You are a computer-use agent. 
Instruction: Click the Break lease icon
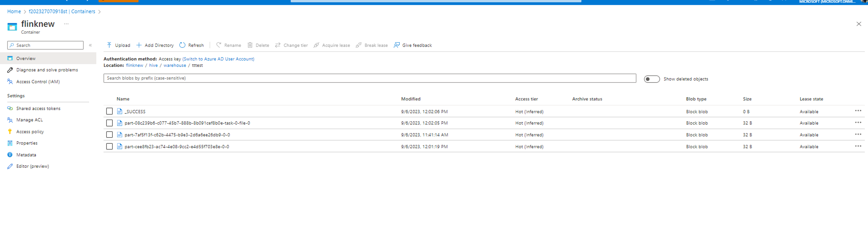coord(359,45)
